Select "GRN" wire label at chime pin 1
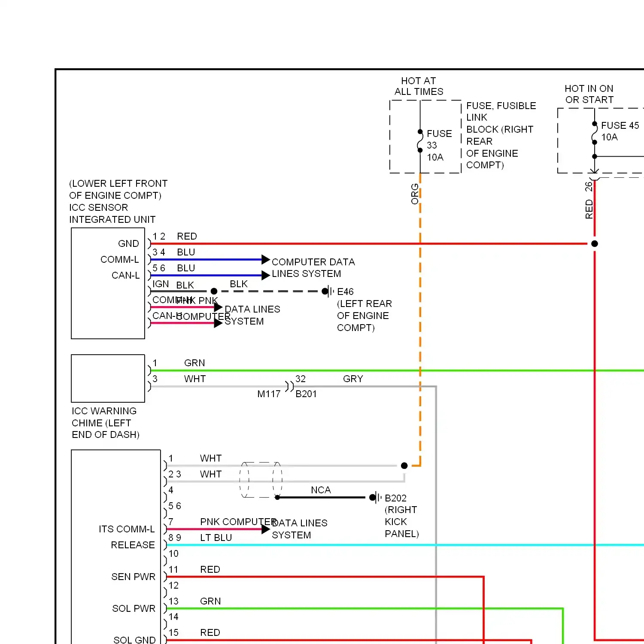 [x=194, y=363]
